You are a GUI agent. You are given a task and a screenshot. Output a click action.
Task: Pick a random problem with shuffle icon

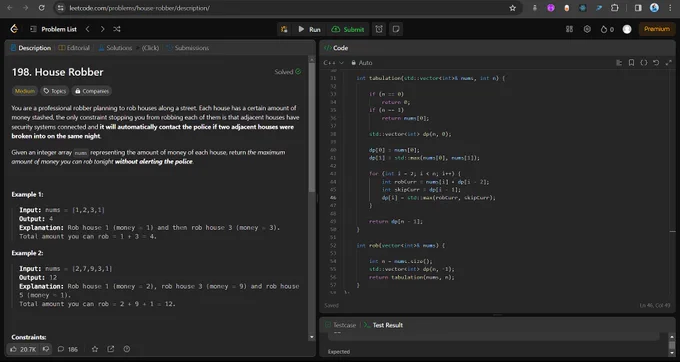(117, 29)
